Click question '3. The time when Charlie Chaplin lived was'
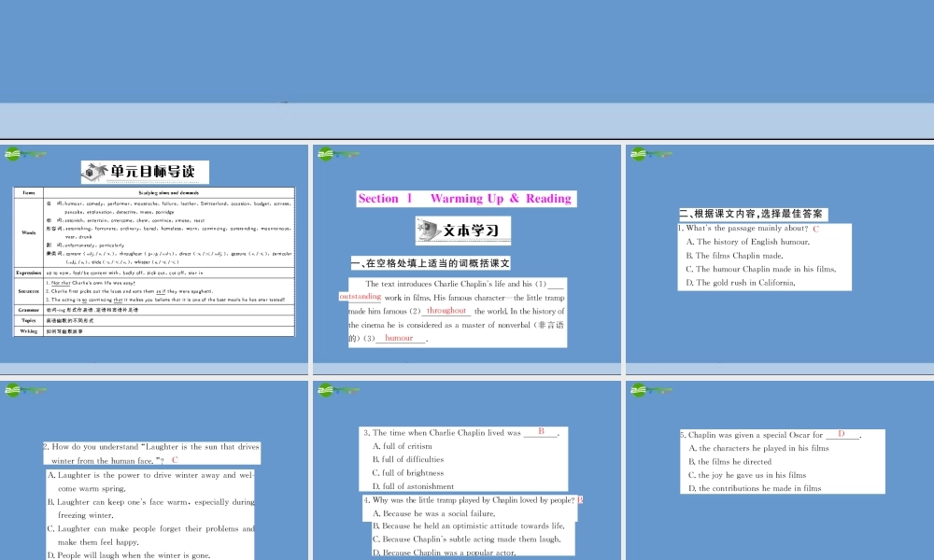 pyautogui.click(x=442, y=433)
